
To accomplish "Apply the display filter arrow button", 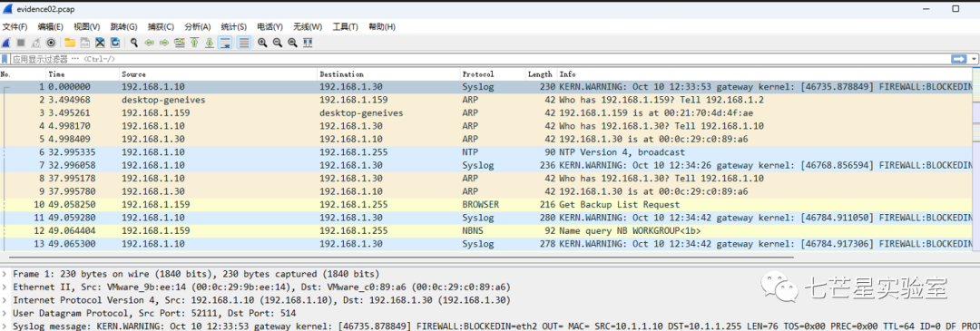I will [x=959, y=59].
